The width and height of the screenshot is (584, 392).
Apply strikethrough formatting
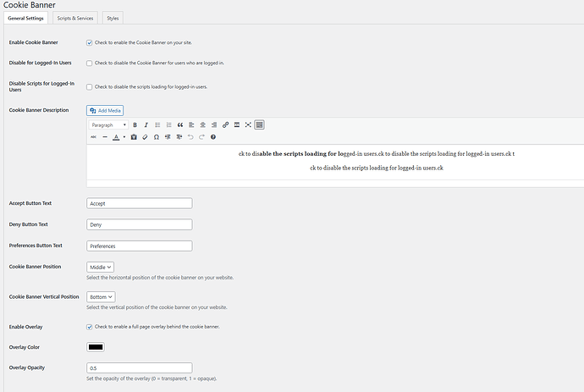93,137
